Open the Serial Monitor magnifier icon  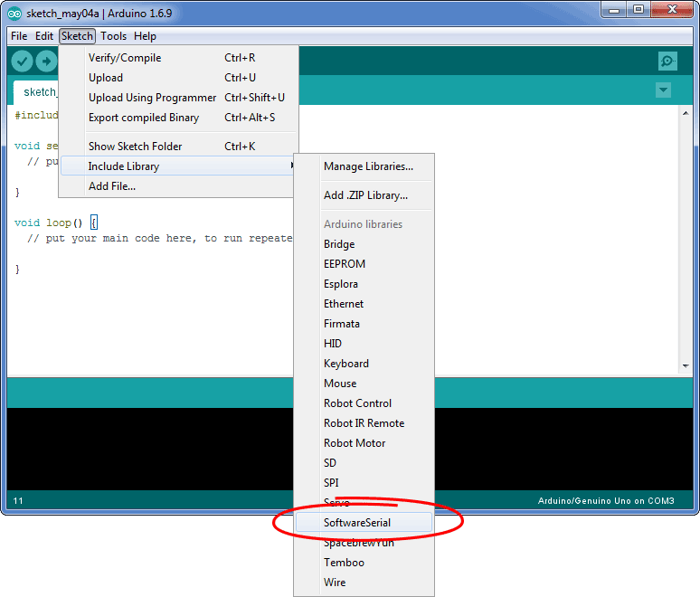tap(667, 61)
